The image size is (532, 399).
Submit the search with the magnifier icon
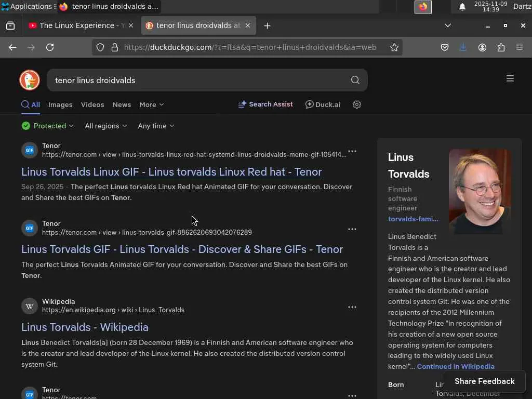pos(355,80)
